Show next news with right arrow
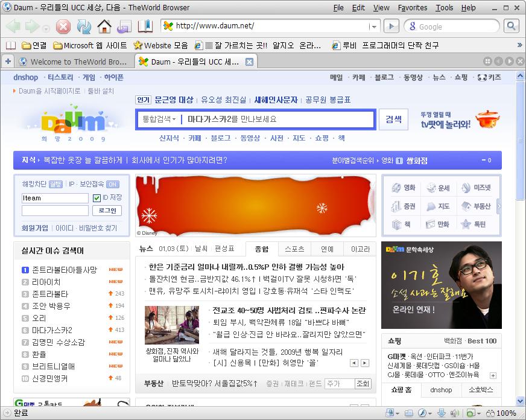 [x=365, y=363]
